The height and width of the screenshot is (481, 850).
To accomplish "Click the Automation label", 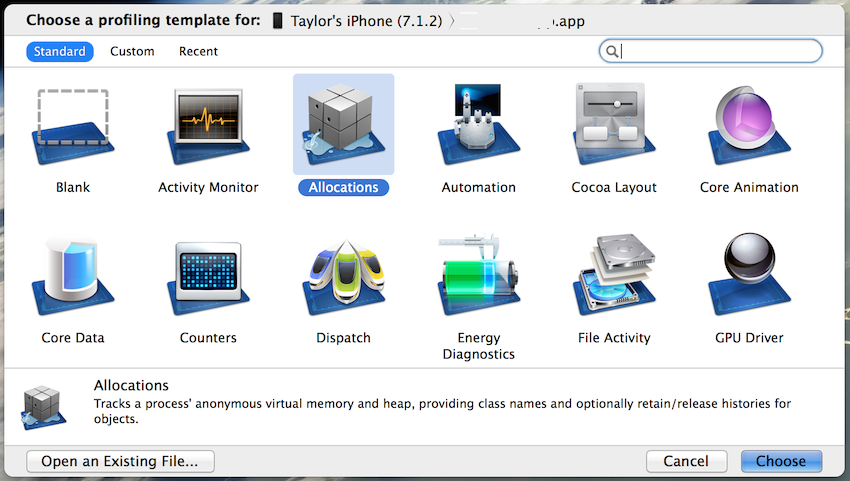I will [x=479, y=188].
